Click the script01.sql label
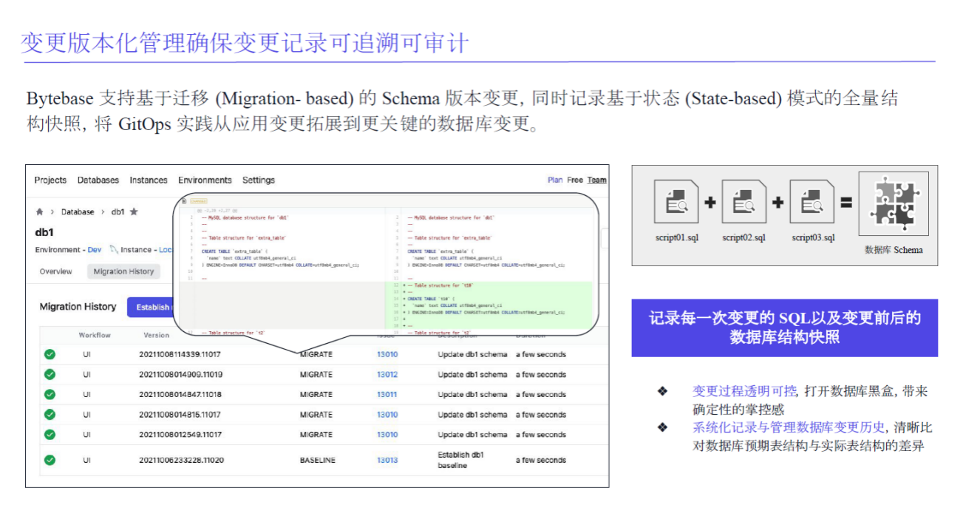Image resolution: width=980 pixels, height=522 pixels. (x=677, y=237)
